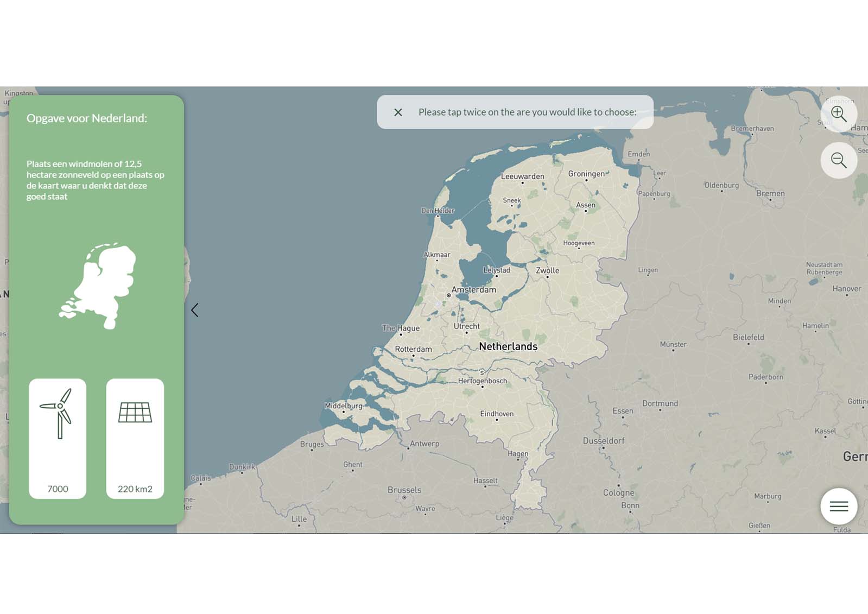Click Utrecht city label
868x614 pixels.
(466, 326)
